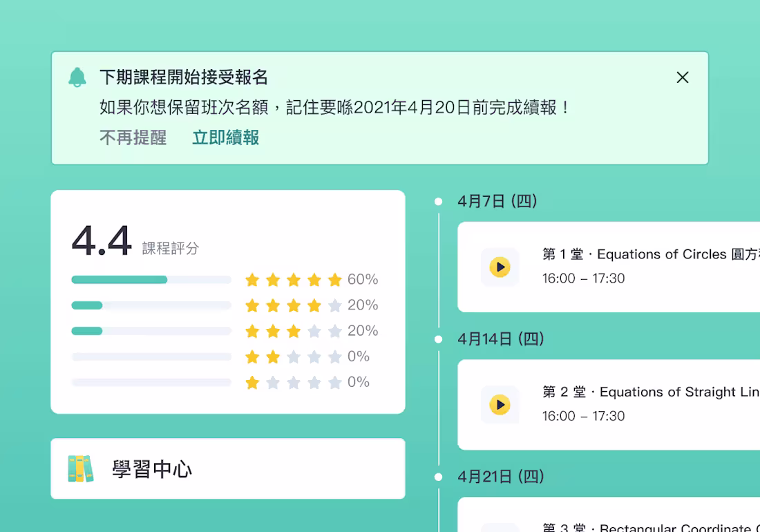760x532 pixels.
Task: Play the Equations of Straight Lines lesson video
Action: 500,405
